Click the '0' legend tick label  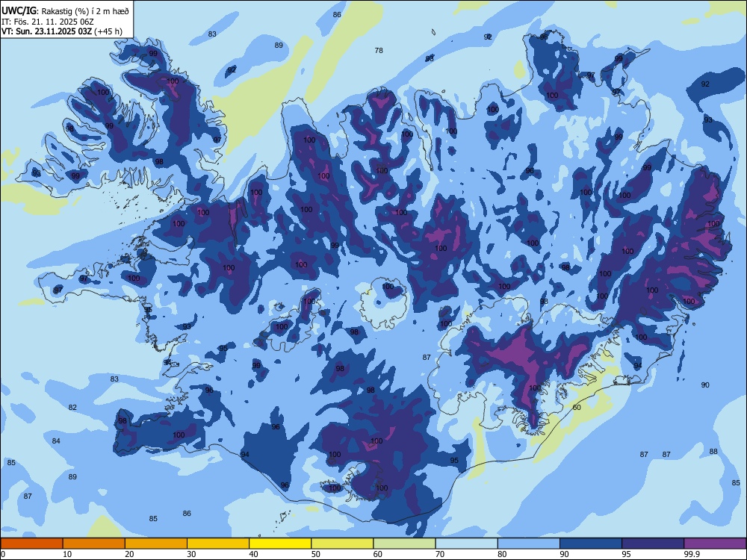[x=3, y=554]
